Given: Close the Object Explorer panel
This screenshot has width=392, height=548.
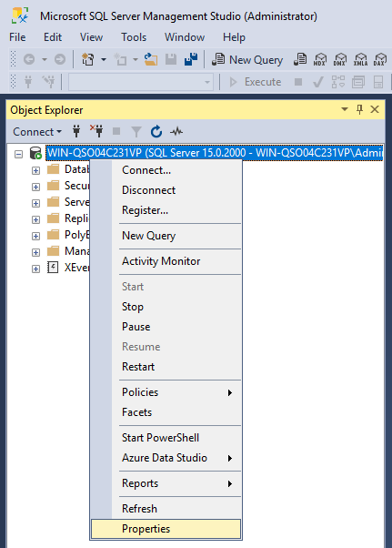Looking at the screenshot, I should [x=375, y=109].
